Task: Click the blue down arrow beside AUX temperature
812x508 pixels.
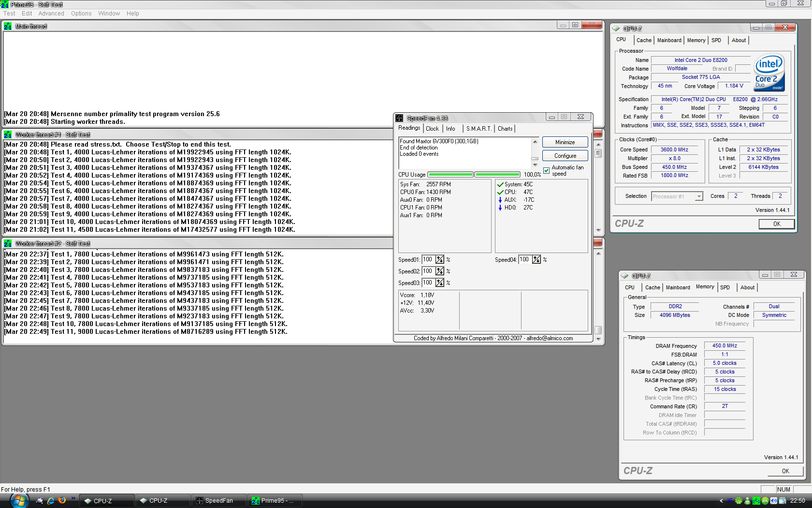Action: (500, 200)
